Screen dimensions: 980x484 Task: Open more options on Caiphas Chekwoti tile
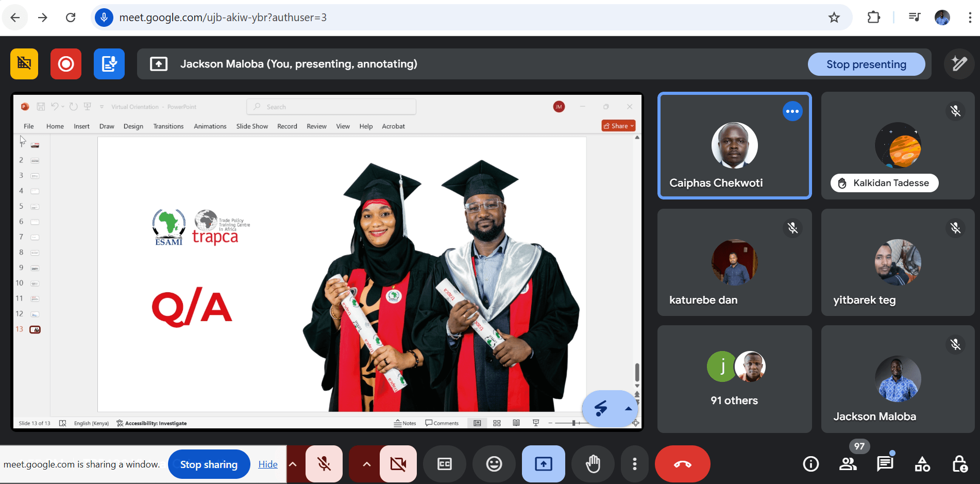(792, 111)
